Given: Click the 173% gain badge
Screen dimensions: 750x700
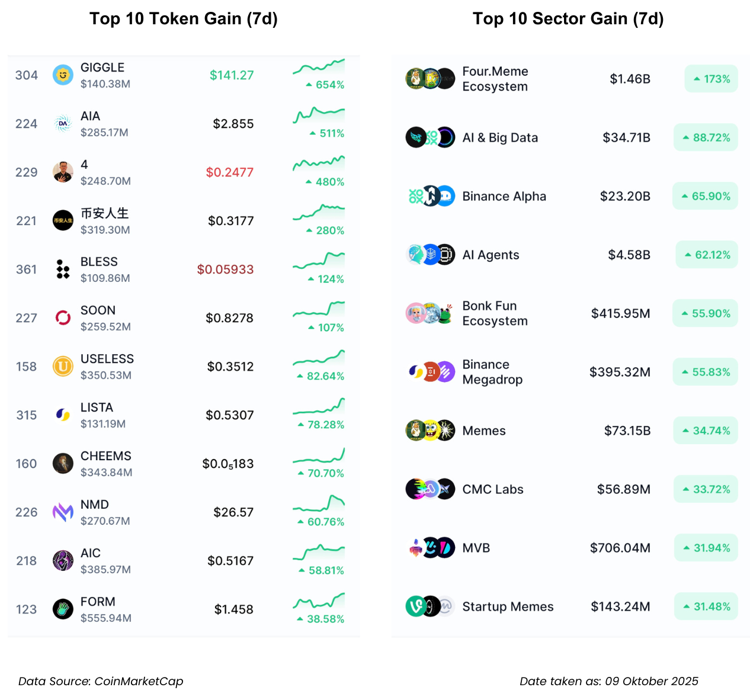Looking at the screenshot, I should [711, 79].
